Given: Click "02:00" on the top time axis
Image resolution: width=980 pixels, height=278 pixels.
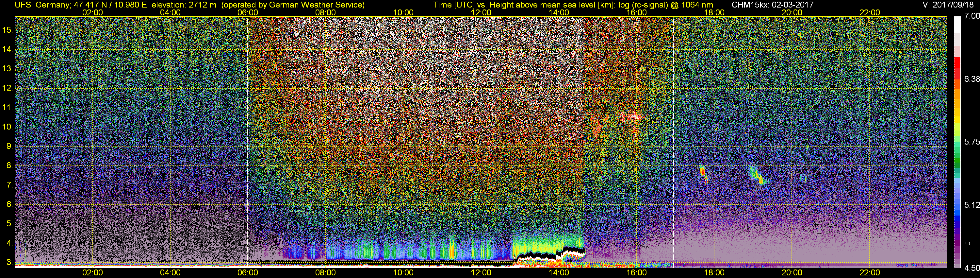Looking at the screenshot, I should click(x=92, y=12).
